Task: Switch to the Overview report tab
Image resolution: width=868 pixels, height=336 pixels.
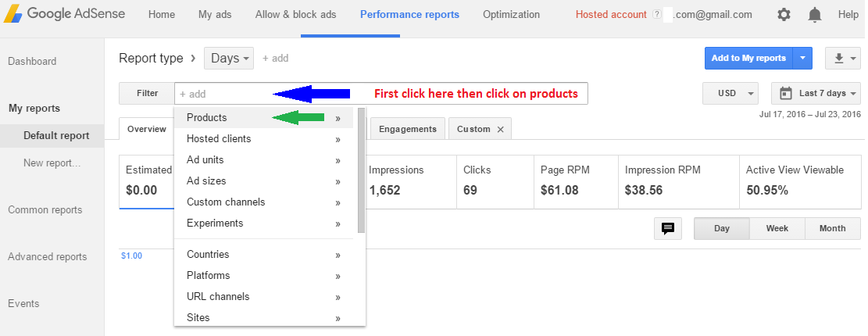Action: pyautogui.click(x=147, y=129)
